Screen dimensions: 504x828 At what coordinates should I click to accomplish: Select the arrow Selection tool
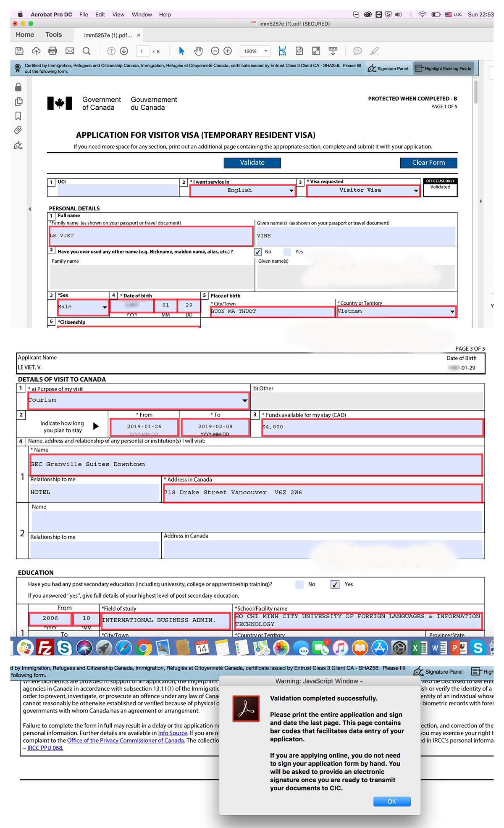click(181, 51)
